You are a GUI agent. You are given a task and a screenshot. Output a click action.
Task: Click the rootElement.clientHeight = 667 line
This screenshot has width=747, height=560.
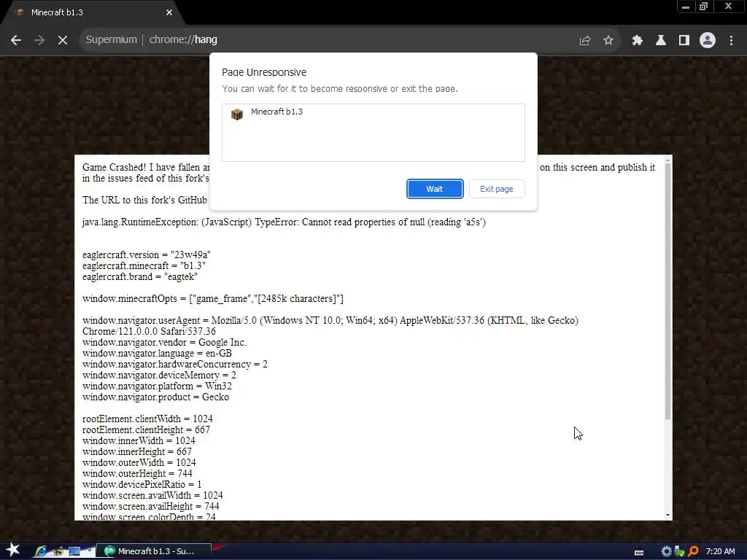click(146, 430)
